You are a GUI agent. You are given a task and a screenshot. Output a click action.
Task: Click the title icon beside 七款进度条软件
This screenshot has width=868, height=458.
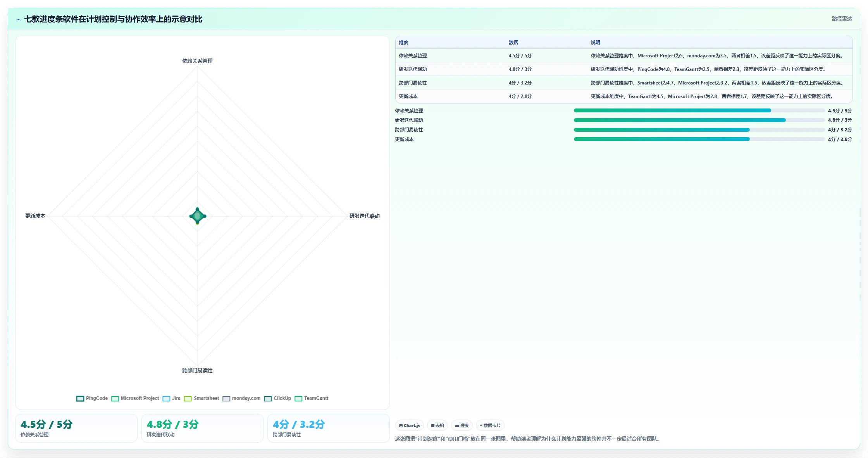pyautogui.click(x=18, y=19)
